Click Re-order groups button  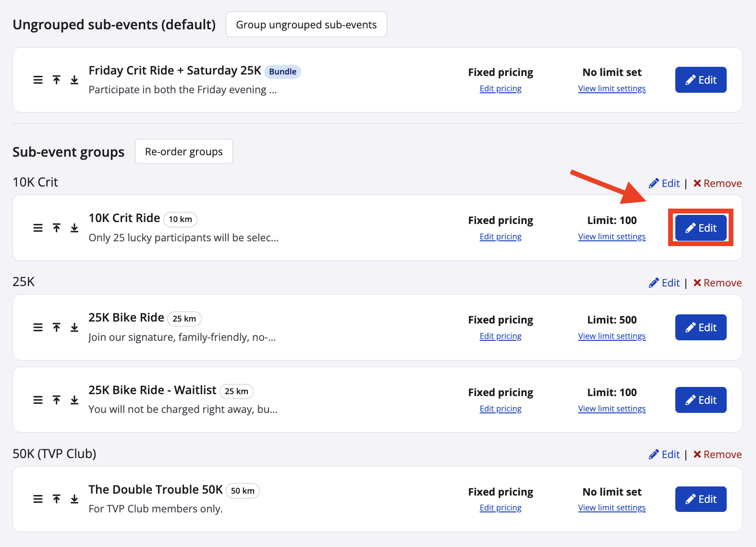(183, 151)
